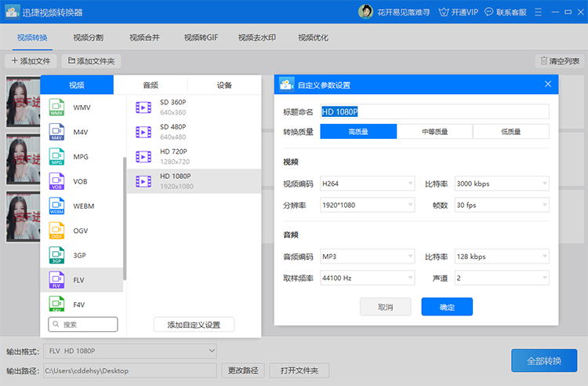
Task: Click the HD 720P preset film icon
Action: tap(143, 157)
